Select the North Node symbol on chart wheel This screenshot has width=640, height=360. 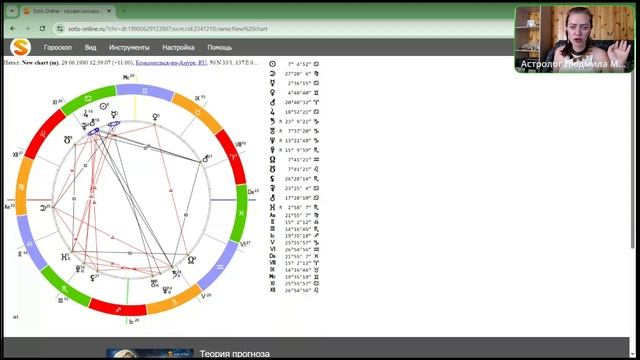191,260
